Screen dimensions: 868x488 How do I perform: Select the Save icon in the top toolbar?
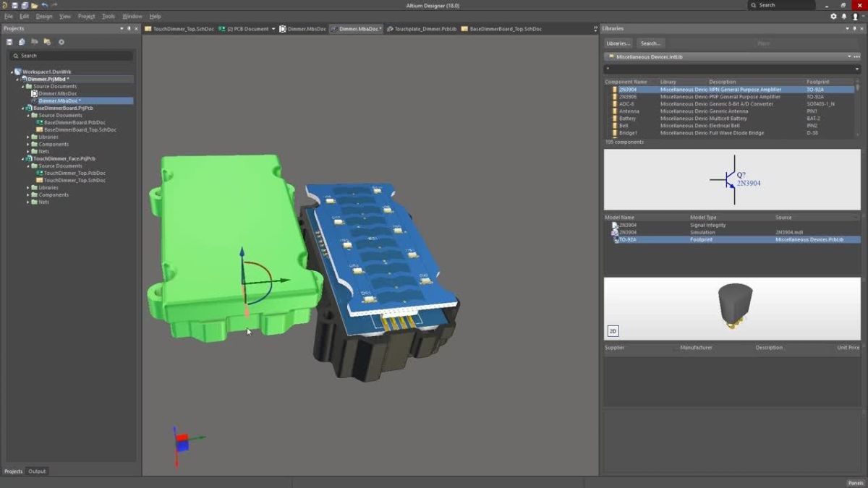pyautogui.click(x=14, y=5)
